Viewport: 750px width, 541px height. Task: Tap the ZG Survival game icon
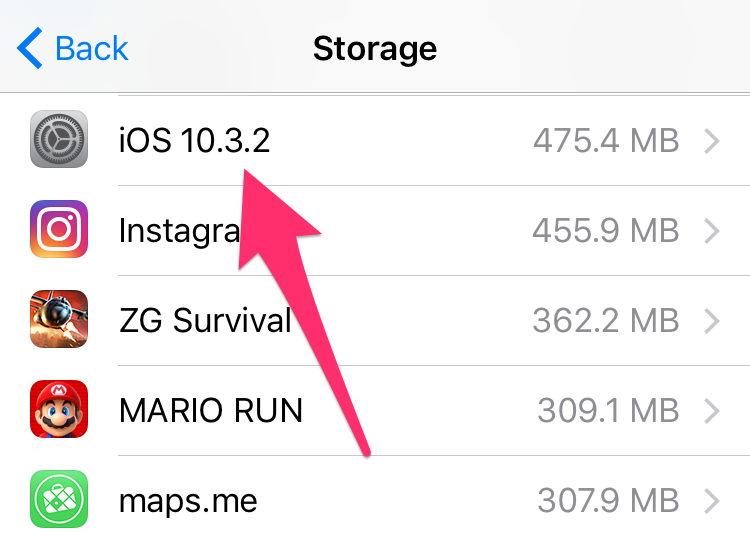click(59, 320)
